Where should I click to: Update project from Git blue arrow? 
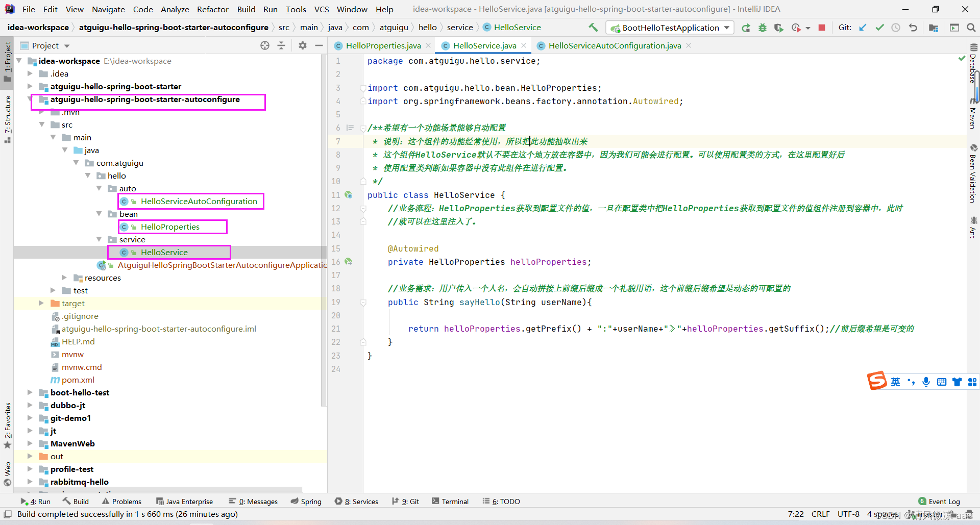pyautogui.click(x=863, y=28)
